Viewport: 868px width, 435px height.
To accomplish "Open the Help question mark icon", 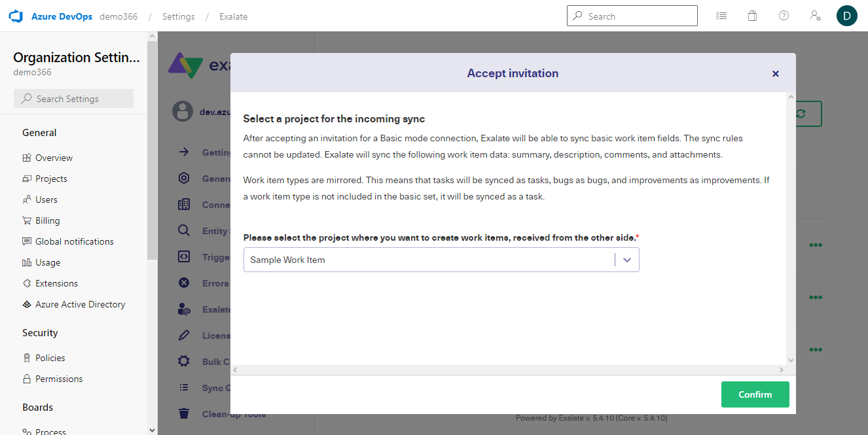I will pos(784,16).
